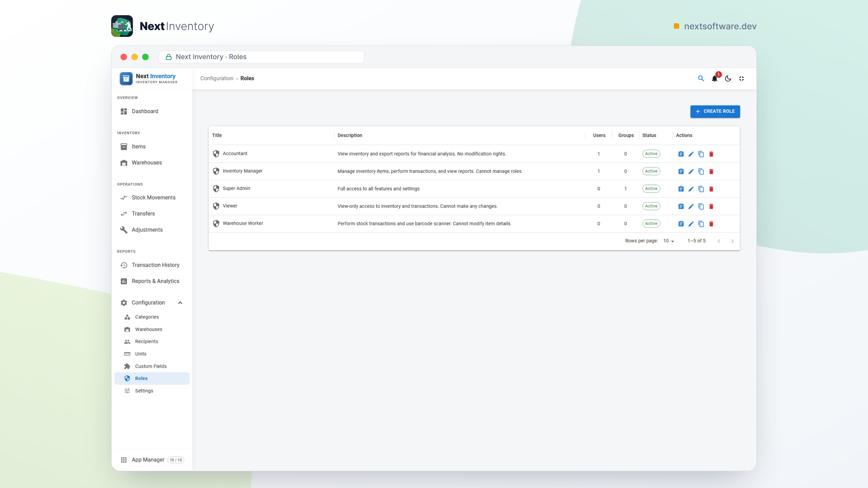Click delete trash icon for Accountant role
The width and height of the screenshot is (868, 488).
coord(711,154)
